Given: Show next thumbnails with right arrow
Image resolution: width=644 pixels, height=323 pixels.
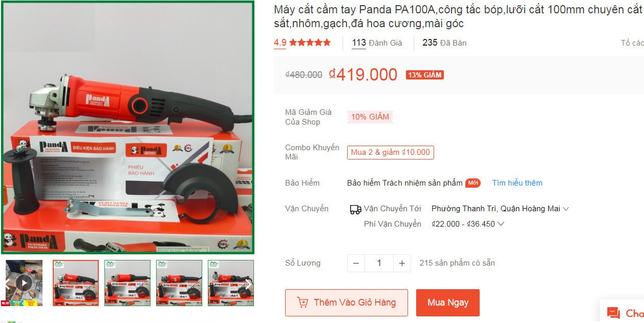Looking at the screenshot, I should pyautogui.click(x=248, y=283).
